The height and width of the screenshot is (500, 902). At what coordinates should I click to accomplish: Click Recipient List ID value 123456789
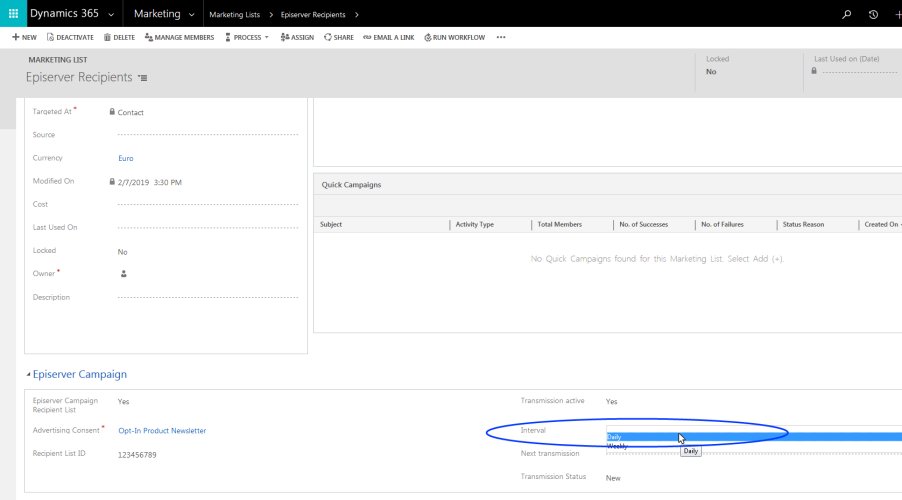tap(137, 455)
